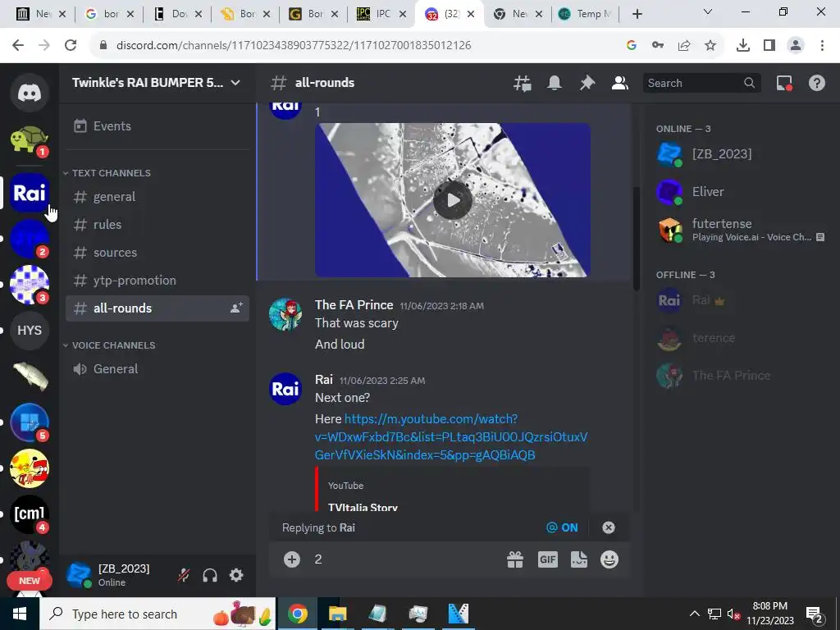Open Chrome tab search chevron
This screenshot has width=840, height=630.
tap(708, 11)
